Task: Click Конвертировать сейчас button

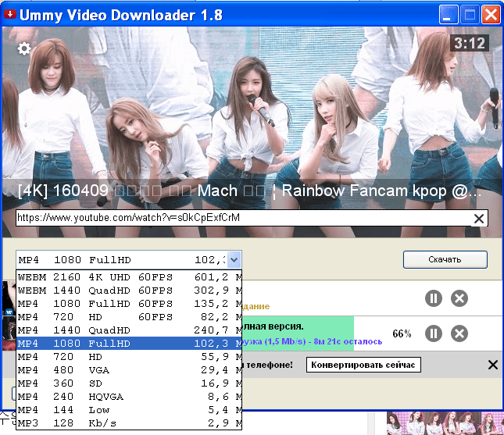Action: (x=363, y=365)
